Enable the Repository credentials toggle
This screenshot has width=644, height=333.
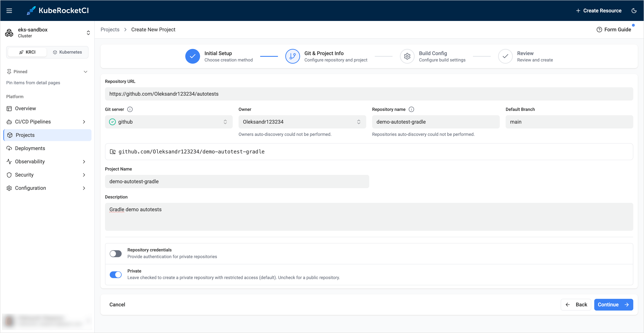tap(115, 253)
